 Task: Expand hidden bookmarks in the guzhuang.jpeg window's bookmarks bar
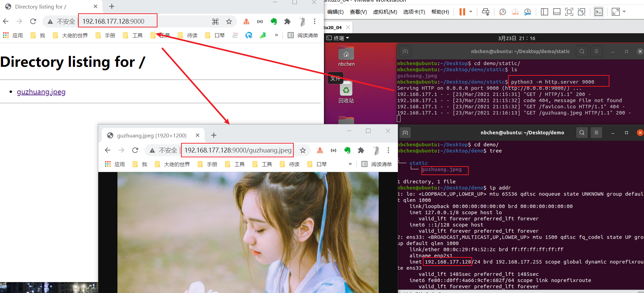tap(350, 164)
